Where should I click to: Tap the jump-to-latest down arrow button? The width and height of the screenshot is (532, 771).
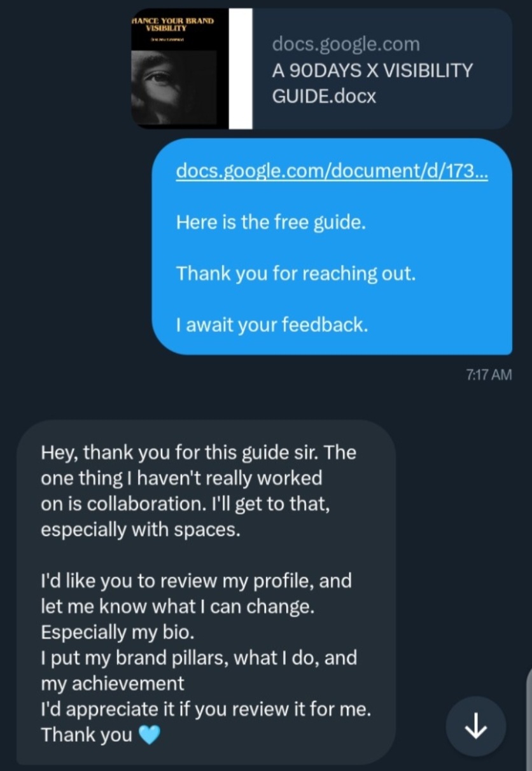click(x=476, y=726)
